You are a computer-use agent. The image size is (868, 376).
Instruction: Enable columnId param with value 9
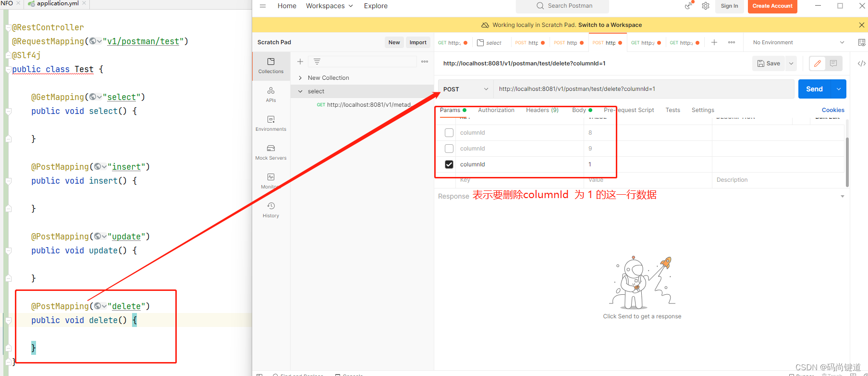click(x=449, y=149)
